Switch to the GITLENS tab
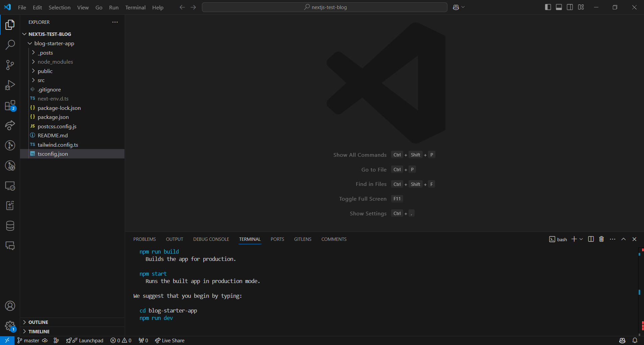This screenshot has width=644, height=345. (x=303, y=239)
